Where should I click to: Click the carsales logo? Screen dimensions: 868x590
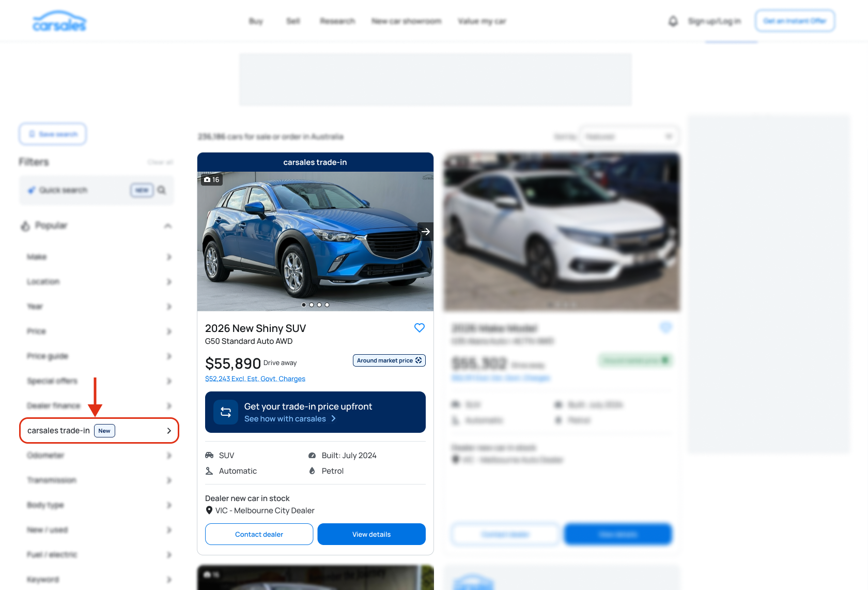click(x=59, y=21)
